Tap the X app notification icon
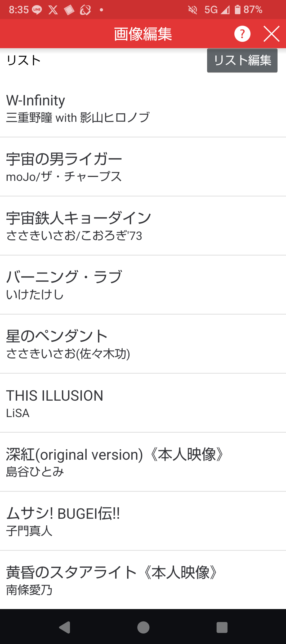286x644 pixels. [x=53, y=10]
